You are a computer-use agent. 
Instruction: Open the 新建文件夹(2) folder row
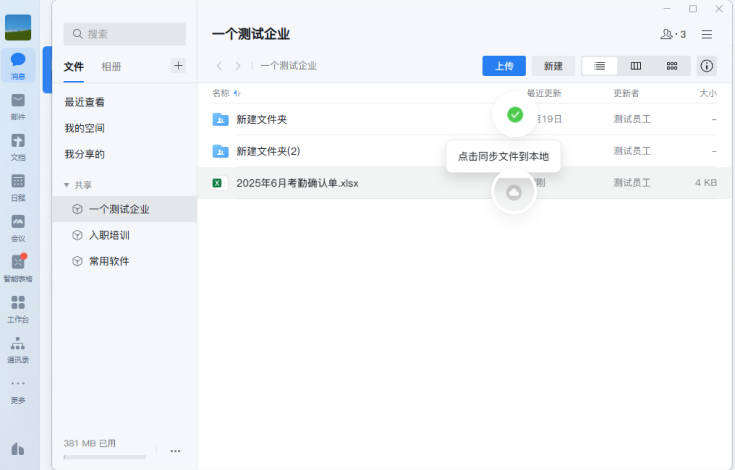[x=464, y=151]
